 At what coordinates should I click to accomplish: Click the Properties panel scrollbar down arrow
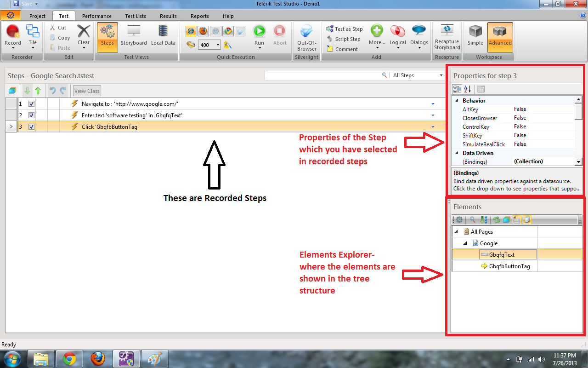coord(579,162)
